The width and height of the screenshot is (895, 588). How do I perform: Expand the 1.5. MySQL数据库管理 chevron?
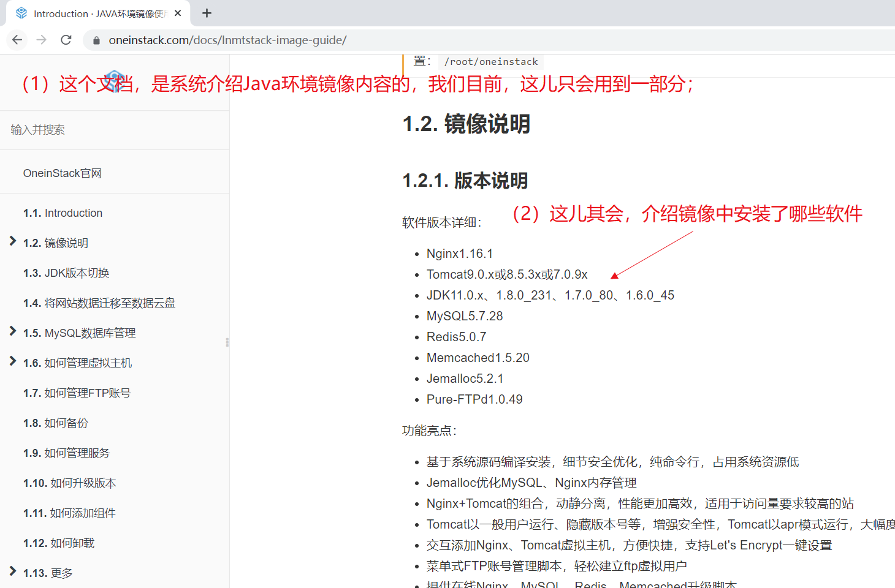point(12,331)
